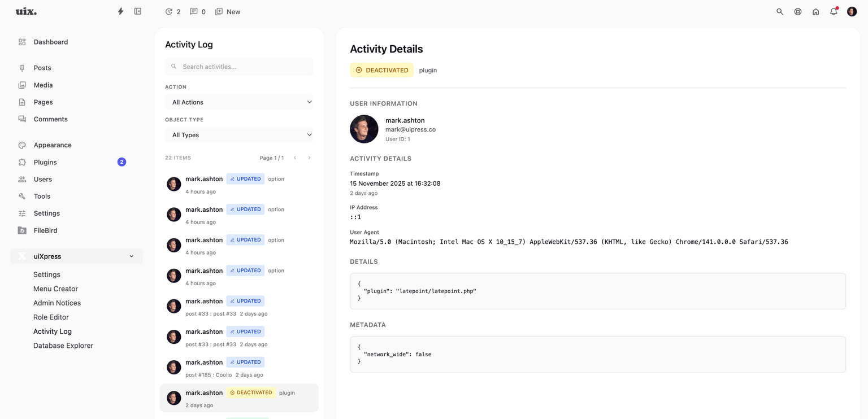Collapse the uiXpress sidebar section
The height and width of the screenshot is (419, 868).
click(132, 256)
